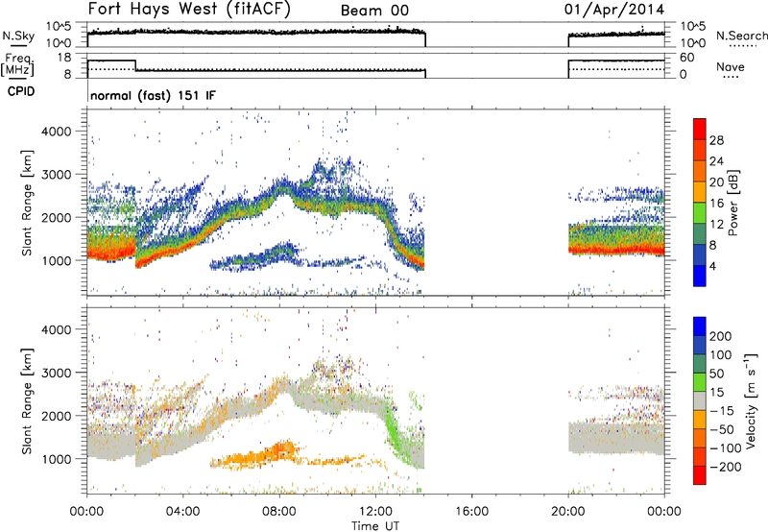Click the "3000" tick in the power panel

click(x=56, y=175)
